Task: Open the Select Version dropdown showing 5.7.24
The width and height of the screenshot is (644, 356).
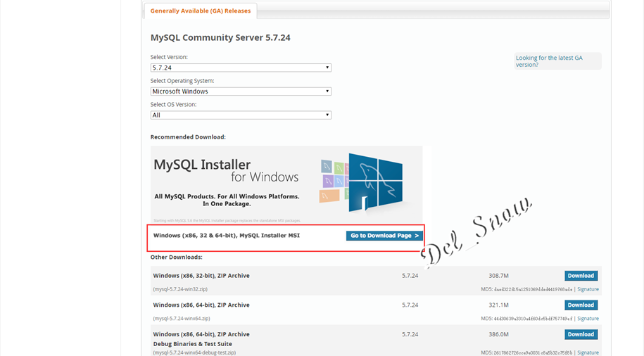Action: point(241,68)
